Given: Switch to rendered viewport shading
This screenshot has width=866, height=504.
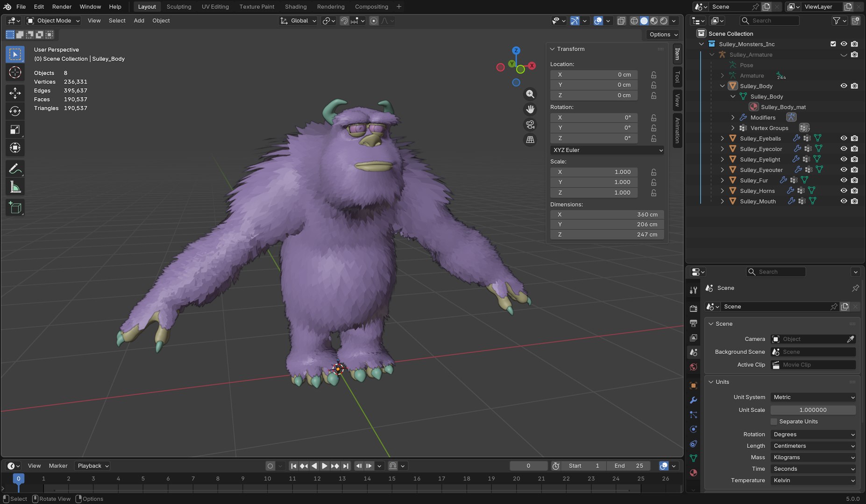Looking at the screenshot, I should [x=664, y=21].
